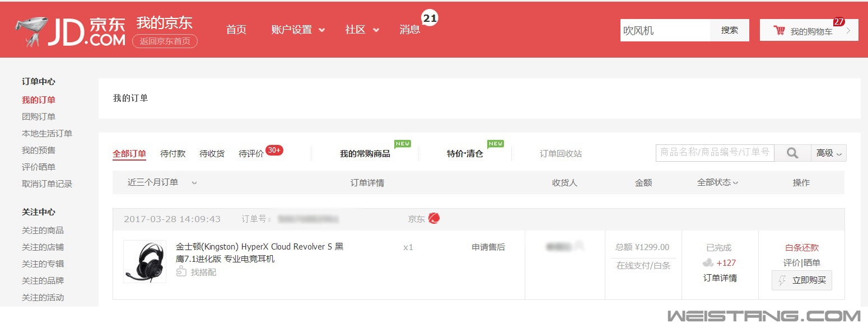Open the 订单回收站 tab
The height and width of the screenshot is (329, 868).
coord(561,153)
